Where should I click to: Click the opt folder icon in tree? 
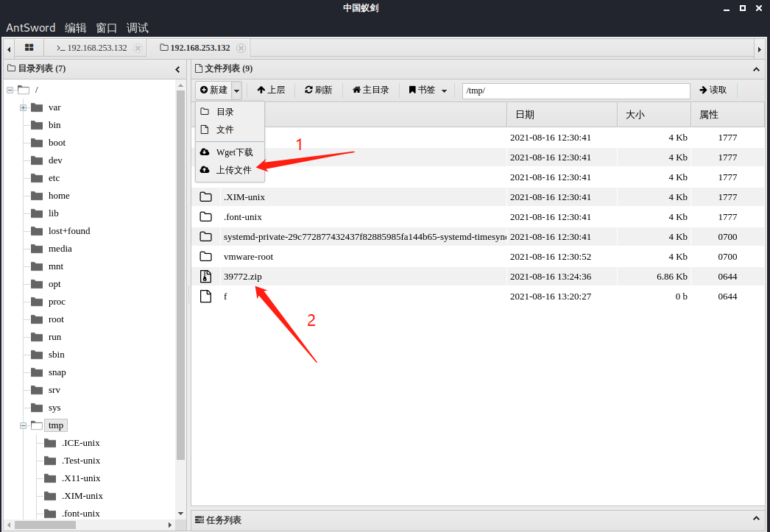coord(37,284)
